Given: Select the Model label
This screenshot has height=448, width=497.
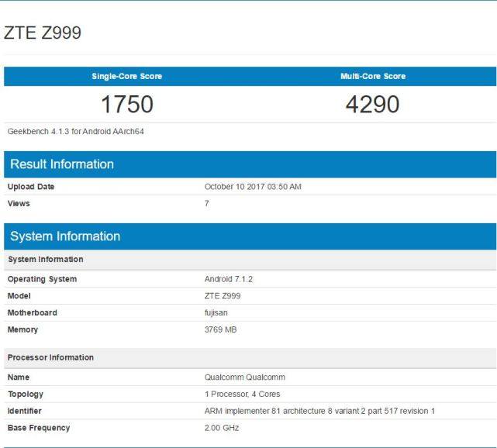Looking at the screenshot, I should 19,296.
